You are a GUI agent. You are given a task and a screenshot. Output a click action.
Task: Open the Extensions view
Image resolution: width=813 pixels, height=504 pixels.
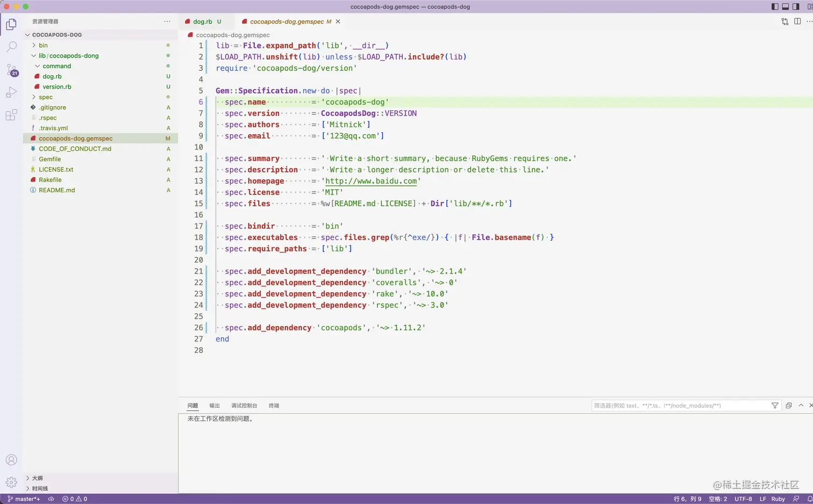click(11, 115)
